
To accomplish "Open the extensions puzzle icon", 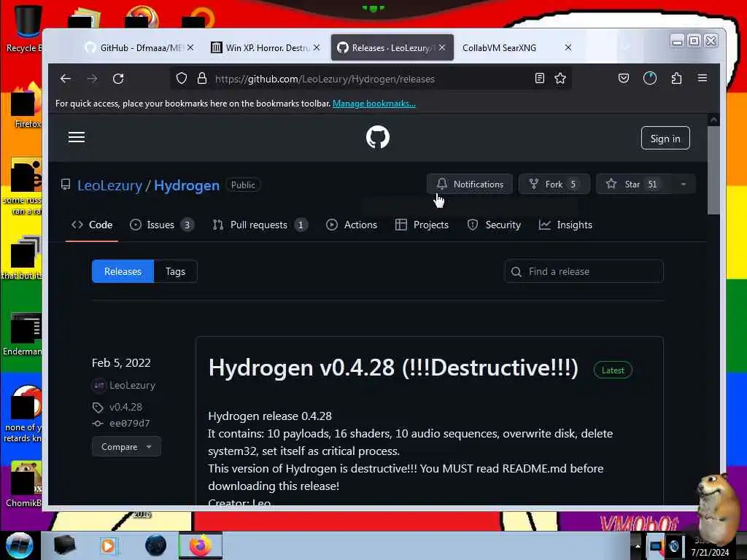I will point(676,79).
